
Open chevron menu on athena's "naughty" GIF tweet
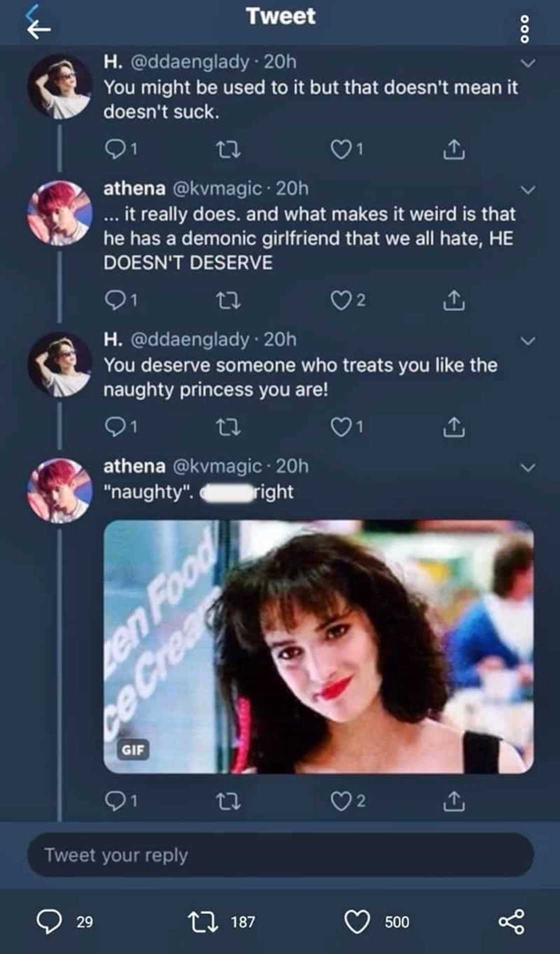(x=528, y=467)
